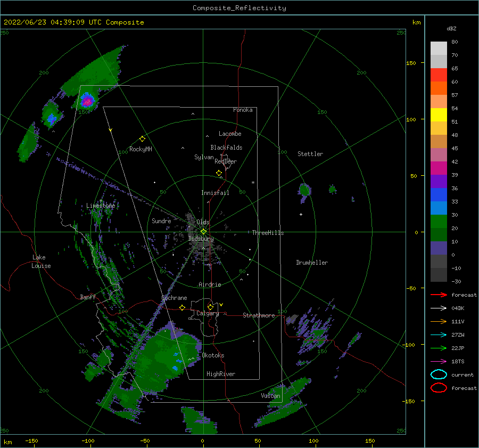This screenshot has width=479, height=448.
Task: Click the Airdrie label
Action: click(x=210, y=284)
